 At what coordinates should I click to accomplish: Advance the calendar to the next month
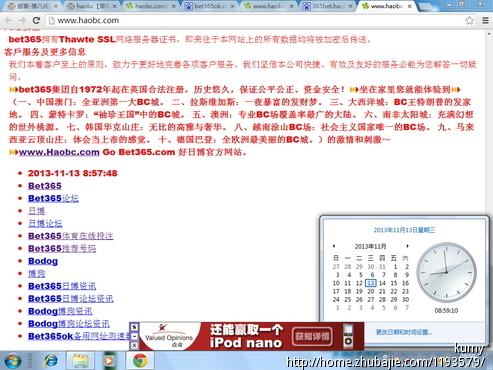407,246
